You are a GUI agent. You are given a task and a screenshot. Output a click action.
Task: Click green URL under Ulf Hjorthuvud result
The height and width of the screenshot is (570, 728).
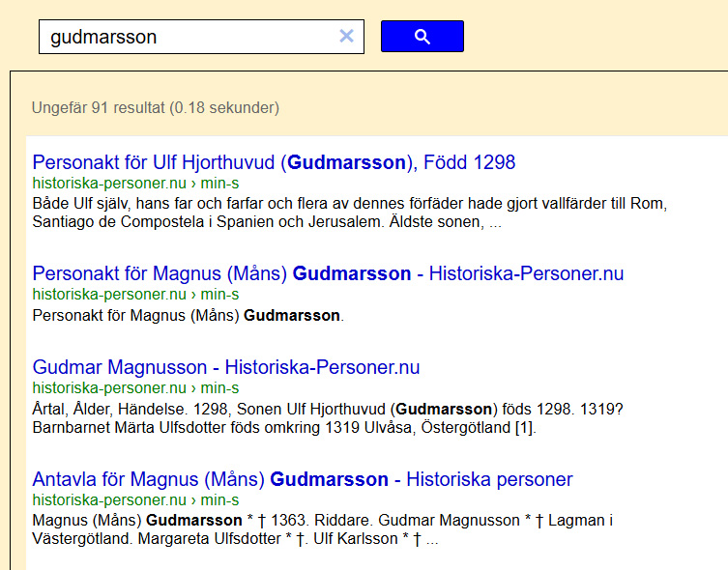135,184
